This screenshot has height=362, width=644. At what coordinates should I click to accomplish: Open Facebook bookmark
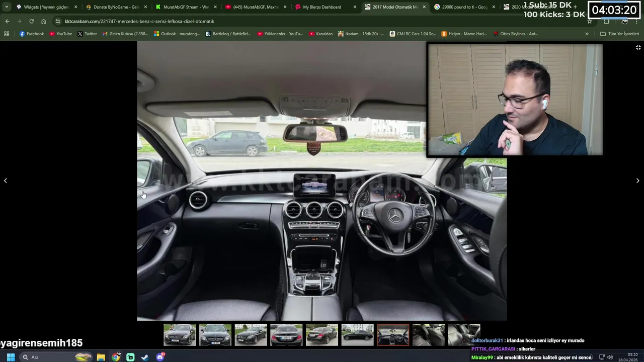pyautogui.click(x=31, y=34)
